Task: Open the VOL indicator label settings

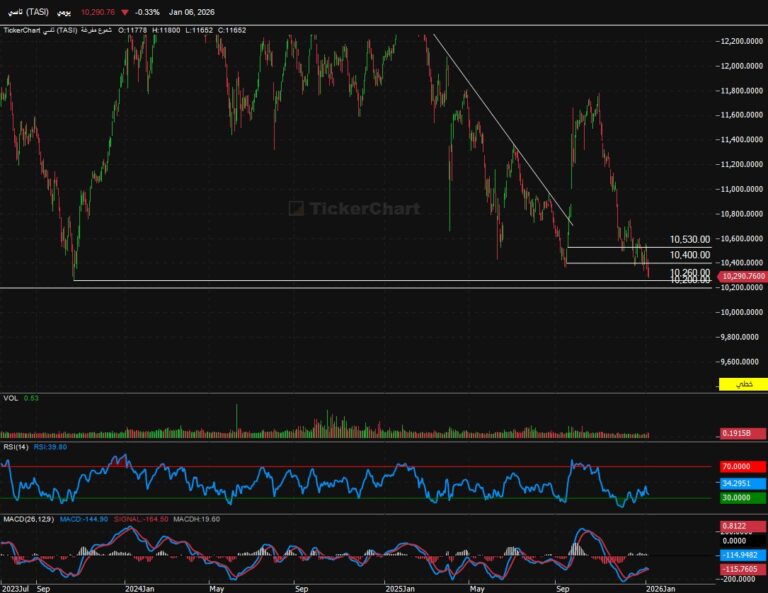Action: click(x=10, y=398)
